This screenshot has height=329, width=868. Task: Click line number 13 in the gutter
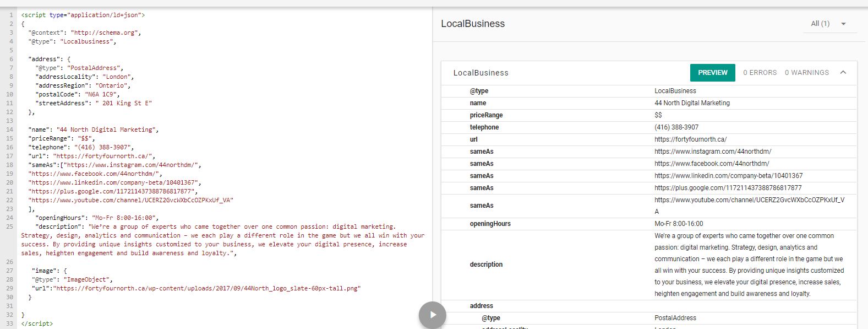point(9,121)
